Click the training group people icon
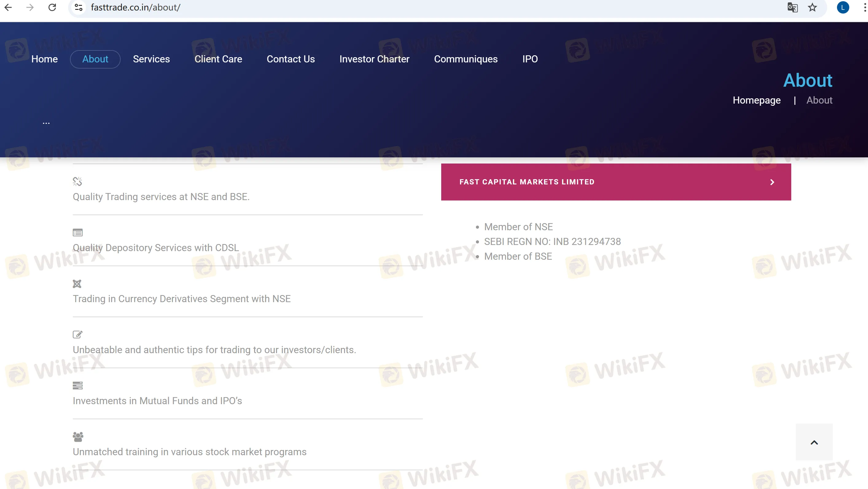Image resolution: width=868 pixels, height=489 pixels. (78, 437)
